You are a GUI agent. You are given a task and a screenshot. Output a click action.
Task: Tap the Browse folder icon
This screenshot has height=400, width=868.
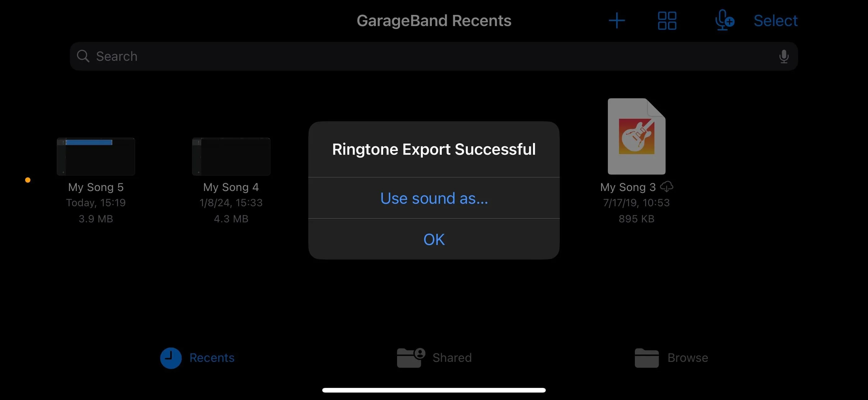click(x=647, y=358)
